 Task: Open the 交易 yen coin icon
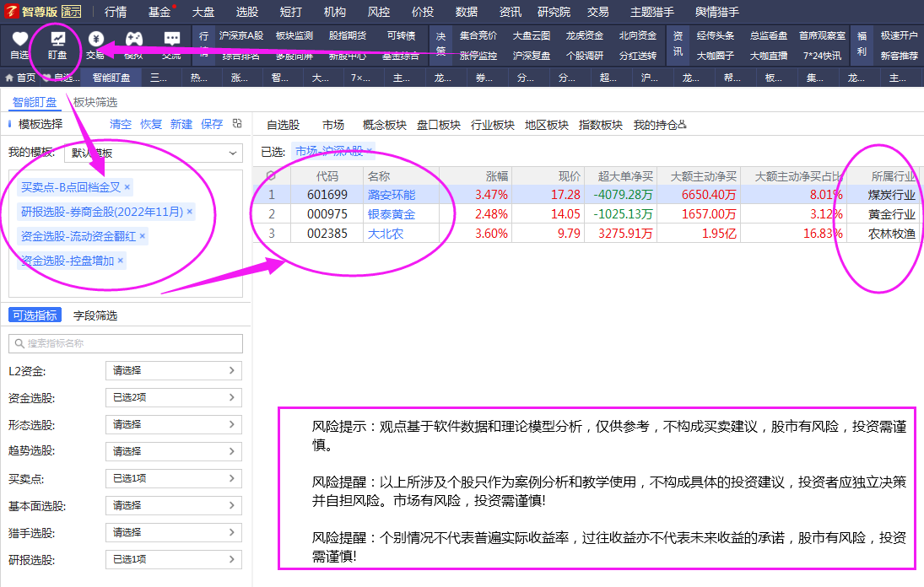95,39
